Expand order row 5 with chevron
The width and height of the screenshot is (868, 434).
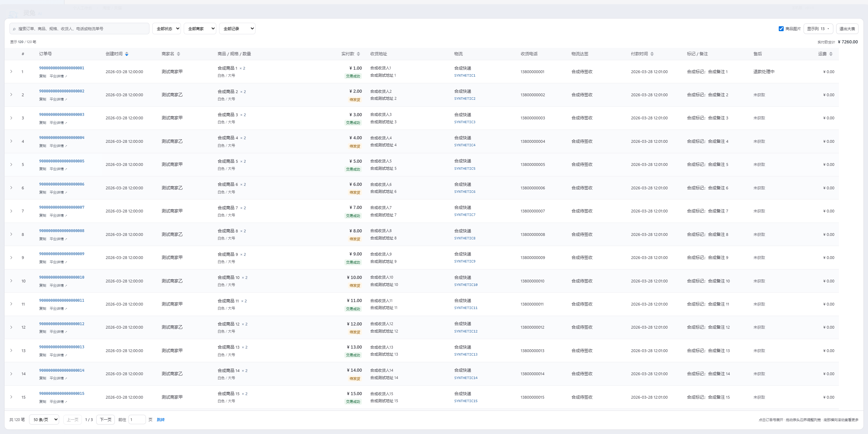point(11,164)
